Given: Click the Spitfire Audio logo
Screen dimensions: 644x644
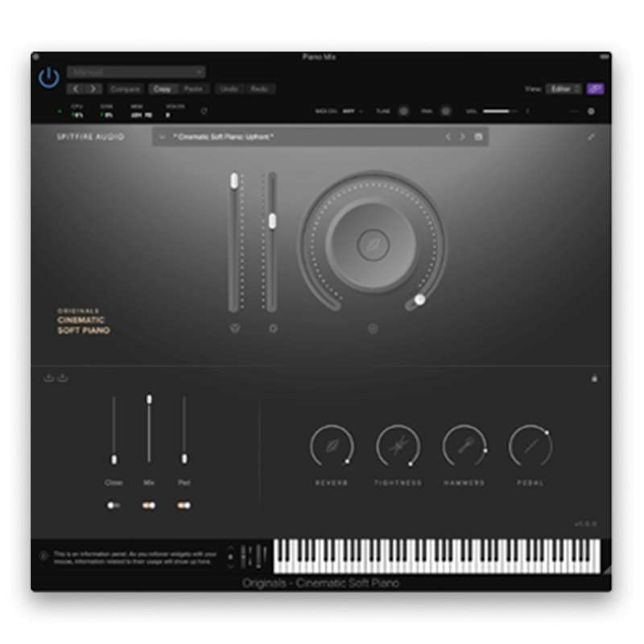Looking at the screenshot, I should point(90,137).
